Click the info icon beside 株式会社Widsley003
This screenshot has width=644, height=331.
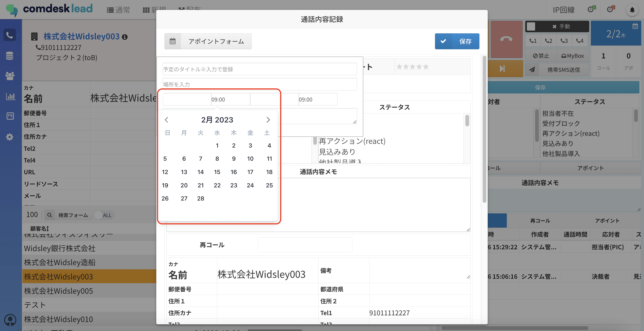(x=125, y=37)
